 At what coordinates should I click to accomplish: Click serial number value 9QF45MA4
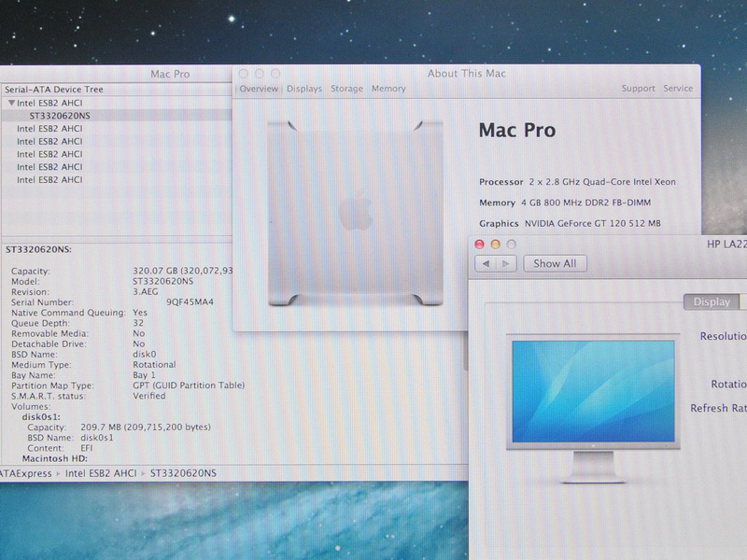click(x=190, y=301)
